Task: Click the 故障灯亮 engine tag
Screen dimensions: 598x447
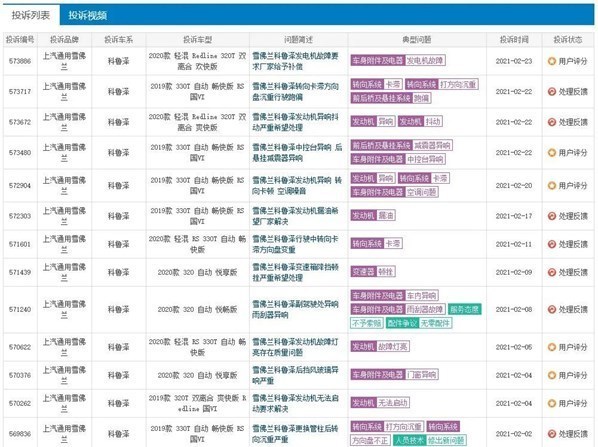Action: tap(393, 347)
